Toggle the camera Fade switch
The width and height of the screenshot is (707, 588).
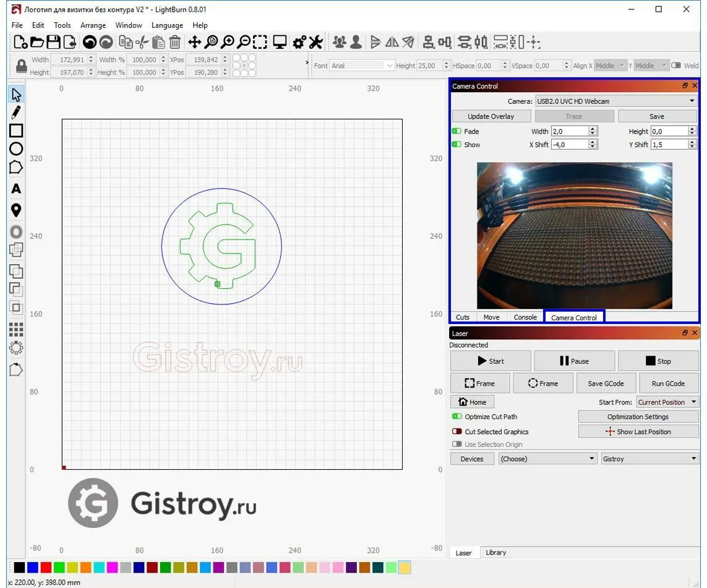pyautogui.click(x=456, y=131)
